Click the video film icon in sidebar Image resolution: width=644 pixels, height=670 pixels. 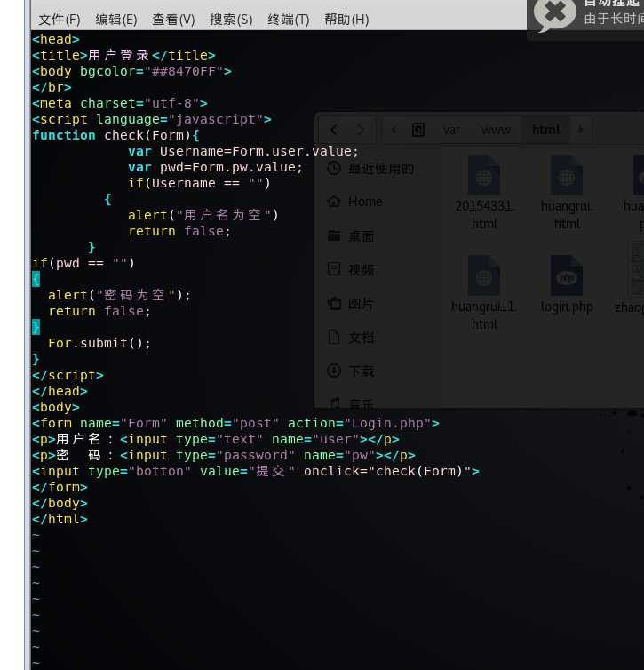pos(334,268)
